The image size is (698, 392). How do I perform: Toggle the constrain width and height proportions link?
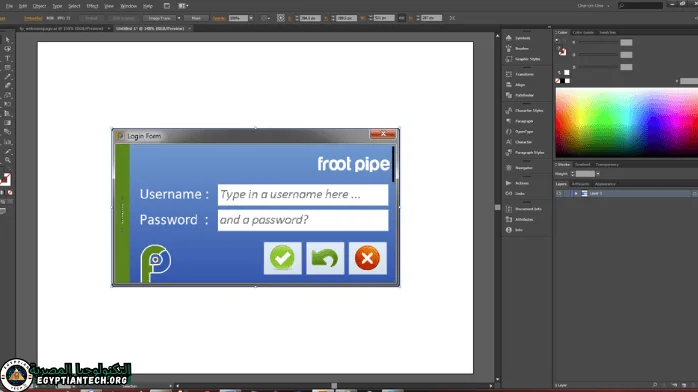coord(402,18)
